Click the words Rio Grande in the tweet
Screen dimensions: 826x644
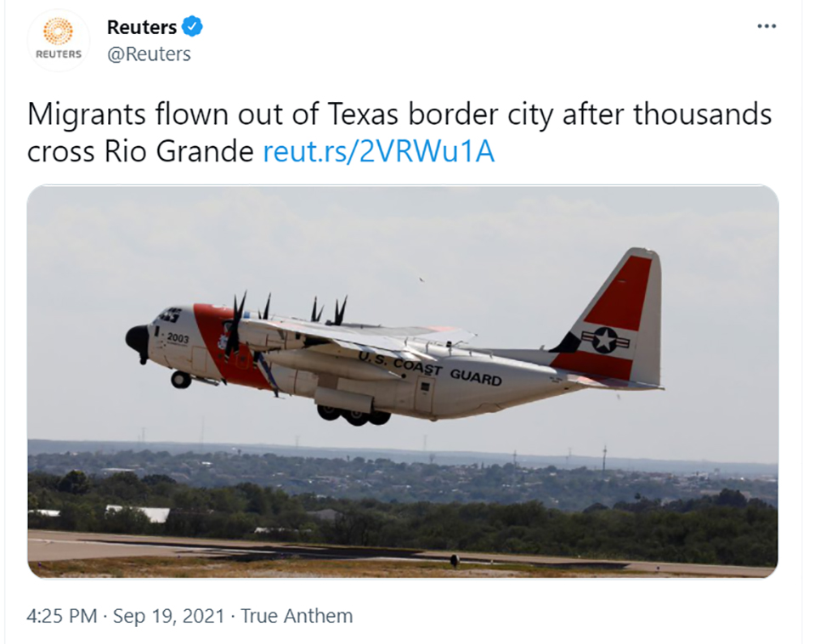(178, 151)
